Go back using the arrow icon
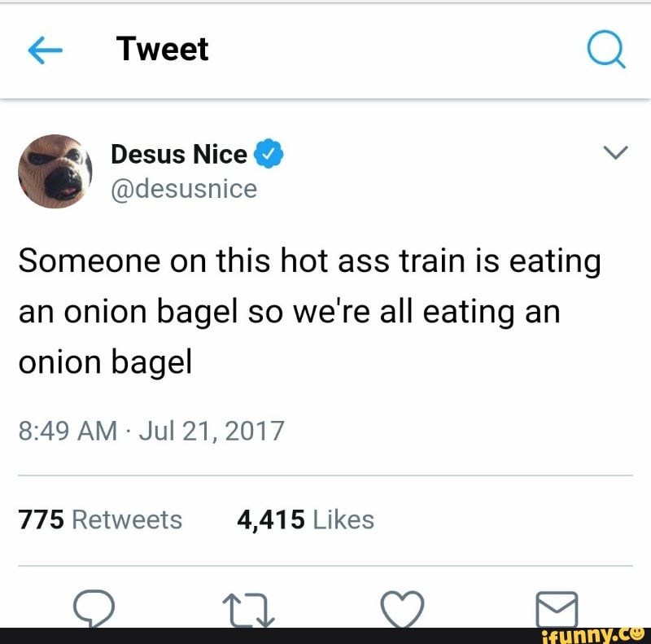This screenshot has height=644, width=651. [46, 50]
